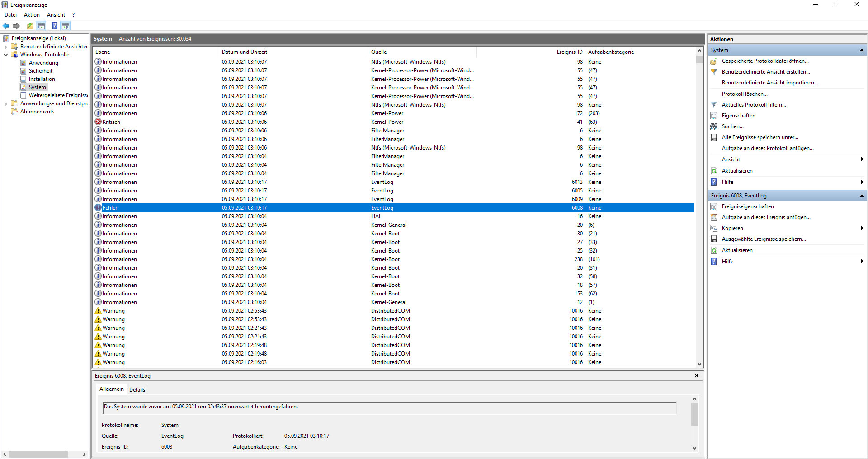Toggle the console tree toolbar icon

[41, 26]
